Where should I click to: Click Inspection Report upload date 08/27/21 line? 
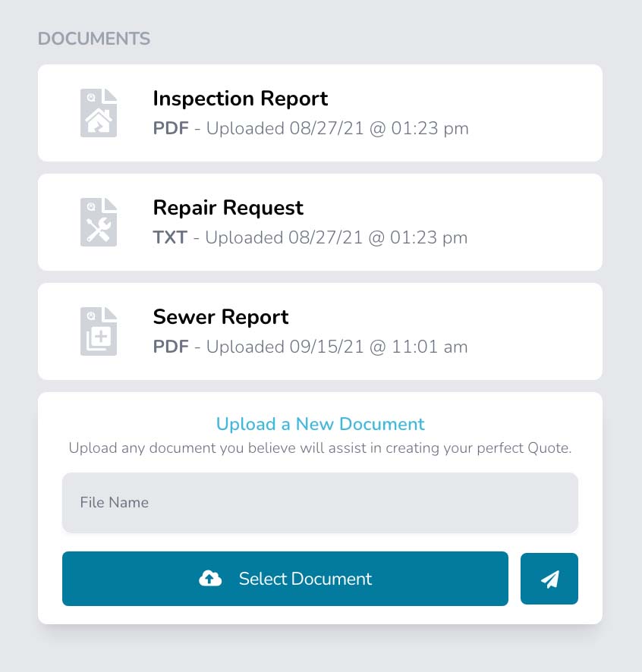click(311, 129)
